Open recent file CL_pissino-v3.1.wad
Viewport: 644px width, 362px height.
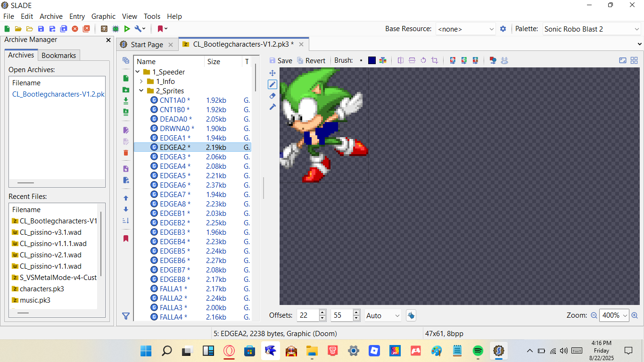(50, 232)
